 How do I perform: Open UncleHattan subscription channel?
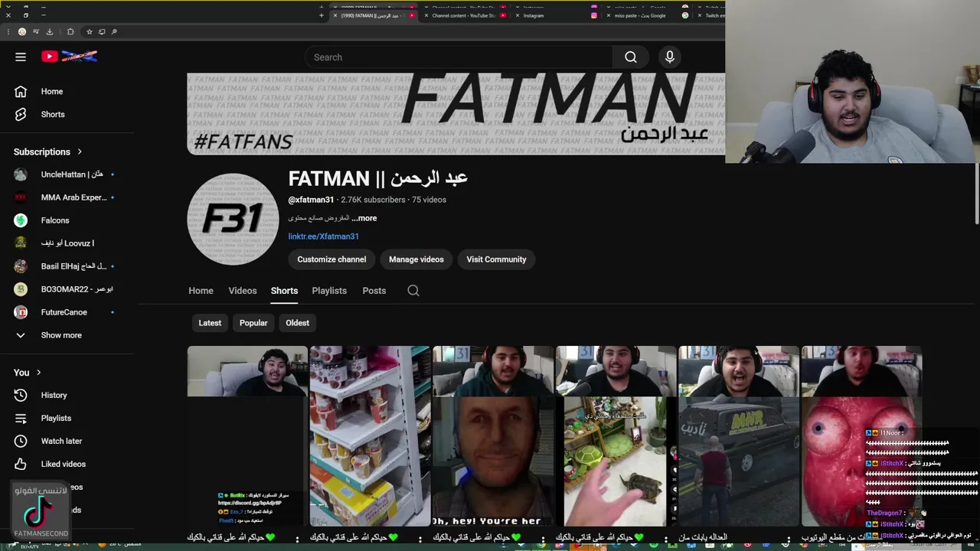(x=69, y=174)
